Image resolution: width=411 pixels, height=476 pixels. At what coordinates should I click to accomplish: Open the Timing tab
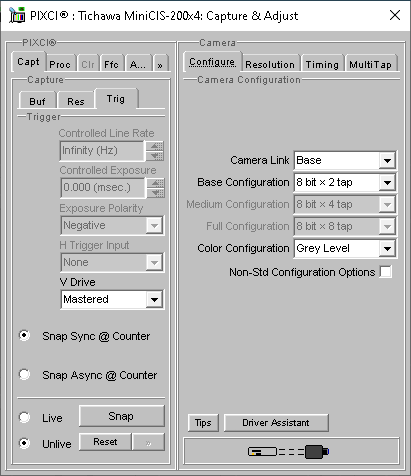(x=322, y=64)
